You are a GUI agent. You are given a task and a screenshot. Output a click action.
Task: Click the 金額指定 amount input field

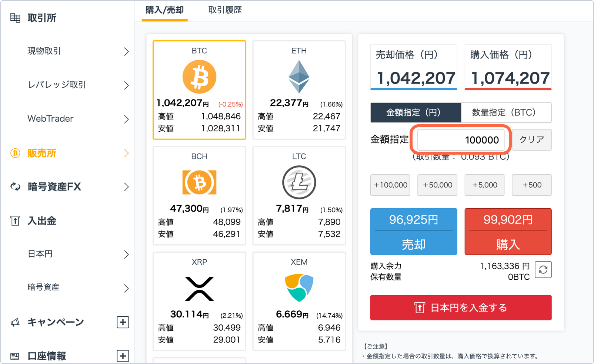[461, 140]
